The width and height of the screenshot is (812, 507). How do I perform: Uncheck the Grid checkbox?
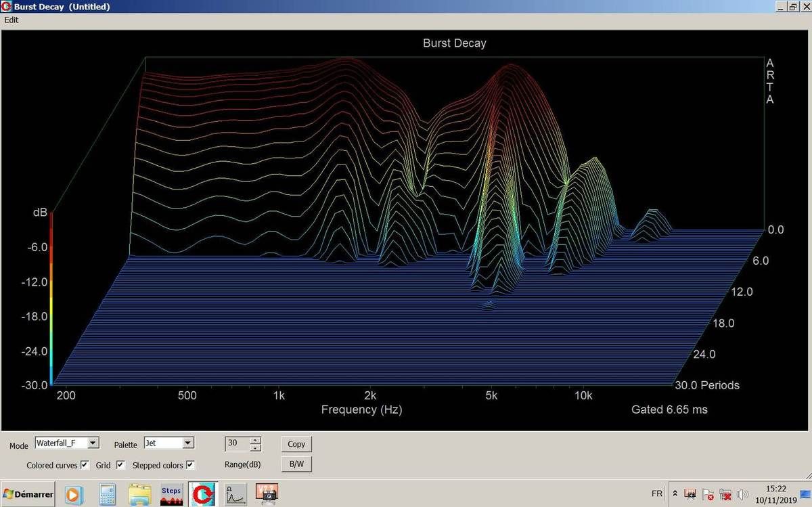(120, 465)
